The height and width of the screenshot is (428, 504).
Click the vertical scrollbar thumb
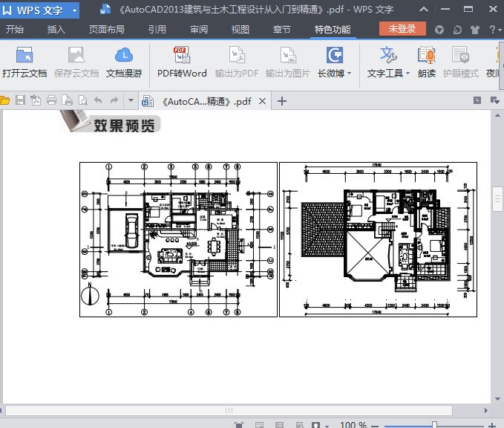(x=497, y=199)
